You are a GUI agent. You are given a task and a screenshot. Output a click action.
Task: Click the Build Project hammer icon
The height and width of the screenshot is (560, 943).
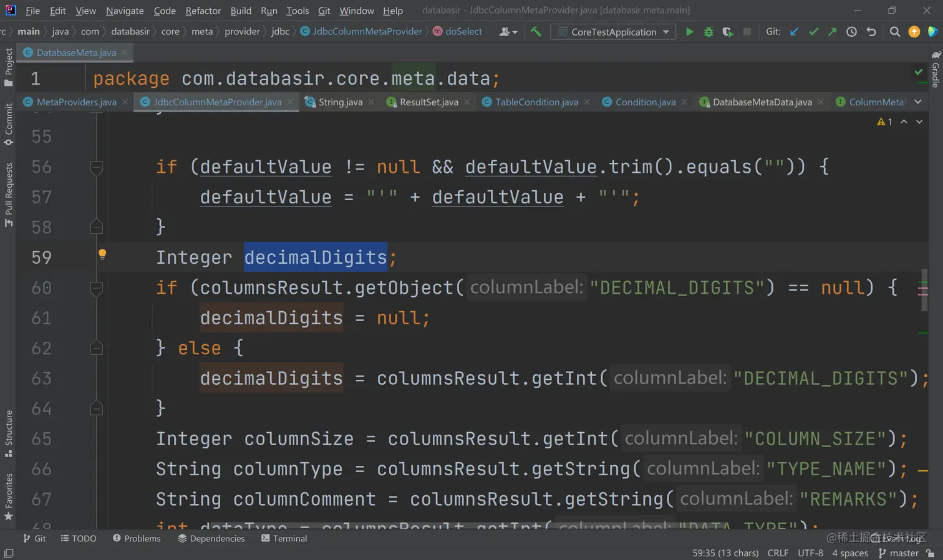click(536, 31)
